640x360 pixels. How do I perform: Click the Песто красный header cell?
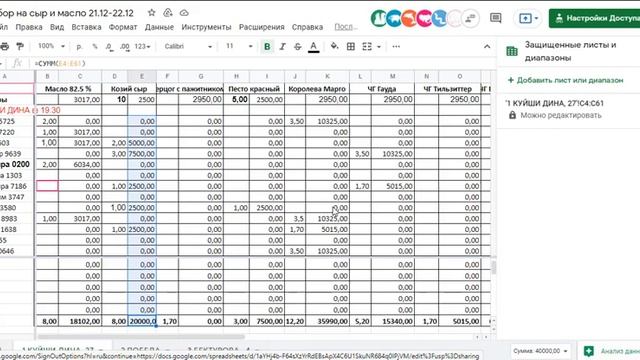[254, 89]
